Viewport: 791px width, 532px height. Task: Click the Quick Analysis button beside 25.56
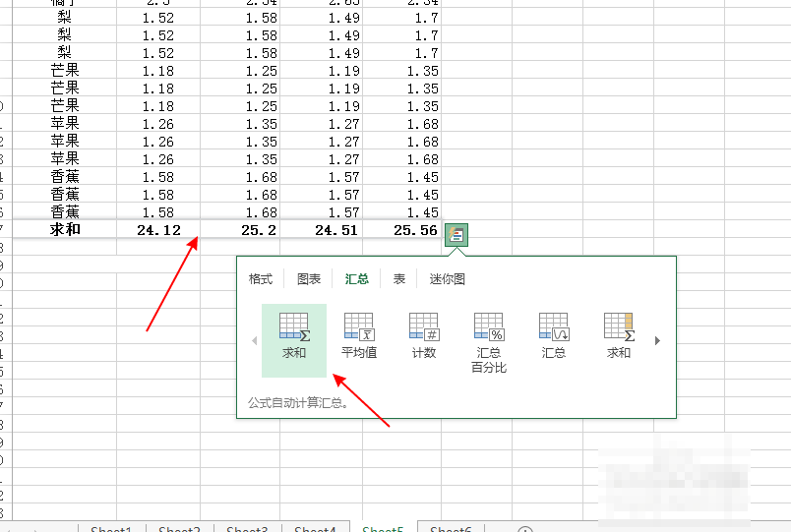click(x=456, y=234)
